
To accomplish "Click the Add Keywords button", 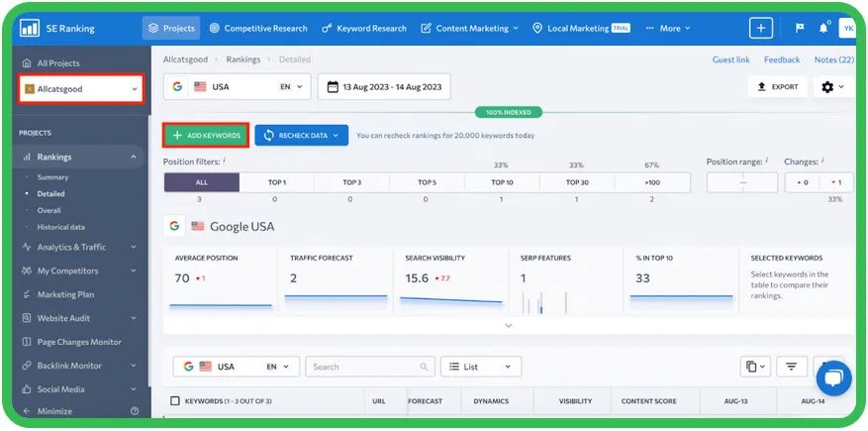I will (x=206, y=135).
